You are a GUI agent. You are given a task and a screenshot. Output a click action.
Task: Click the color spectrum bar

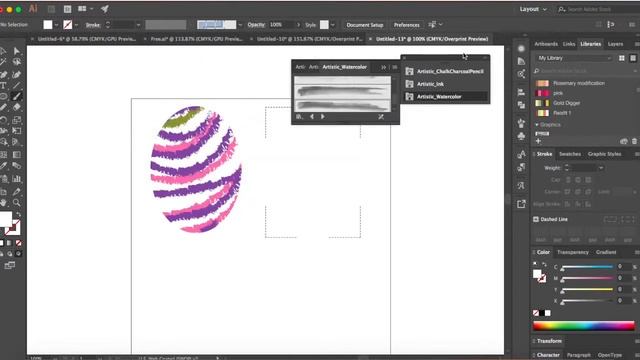coord(584,326)
